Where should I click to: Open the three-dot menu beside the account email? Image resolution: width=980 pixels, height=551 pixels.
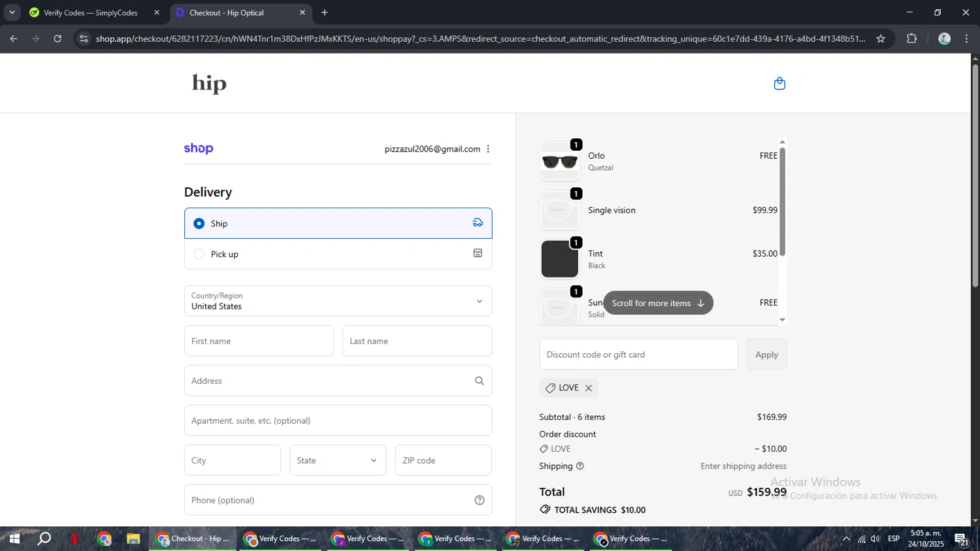(488, 149)
